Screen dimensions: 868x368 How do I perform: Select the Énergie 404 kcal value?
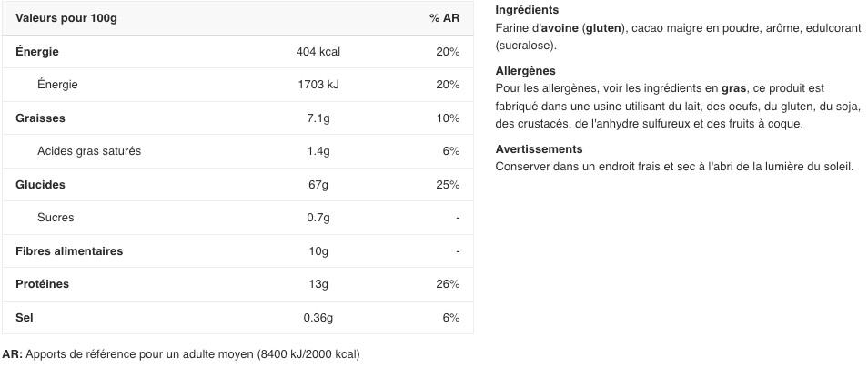[318, 52]
